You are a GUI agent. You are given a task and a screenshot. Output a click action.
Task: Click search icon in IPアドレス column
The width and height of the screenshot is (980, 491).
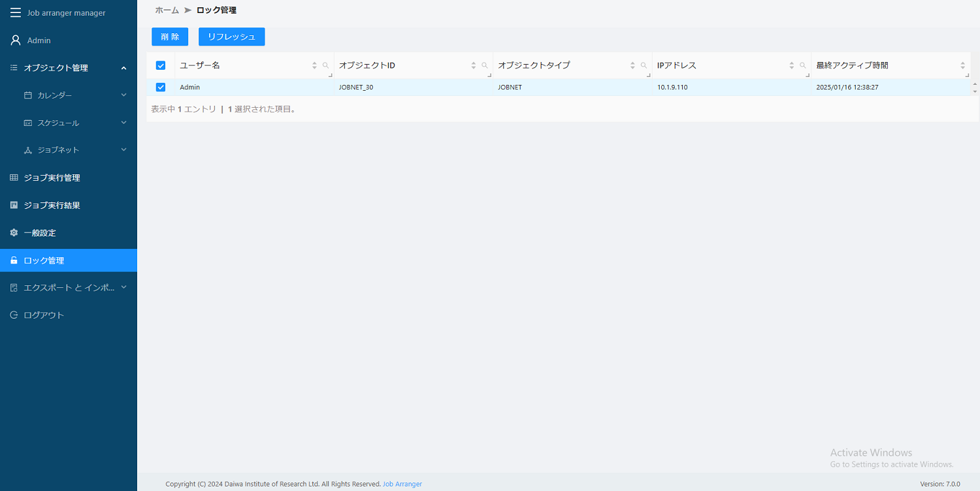(x=803, y=65)
